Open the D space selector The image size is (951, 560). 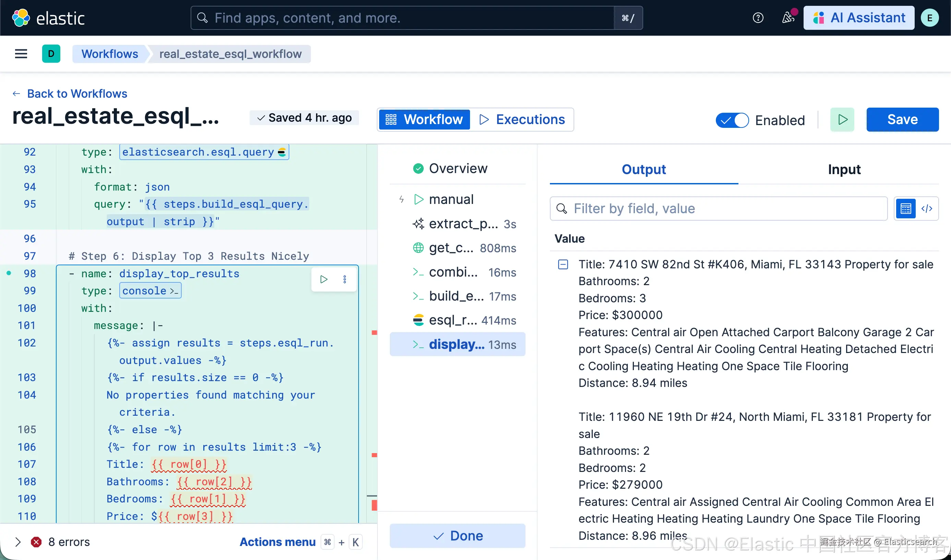[51, 54]
